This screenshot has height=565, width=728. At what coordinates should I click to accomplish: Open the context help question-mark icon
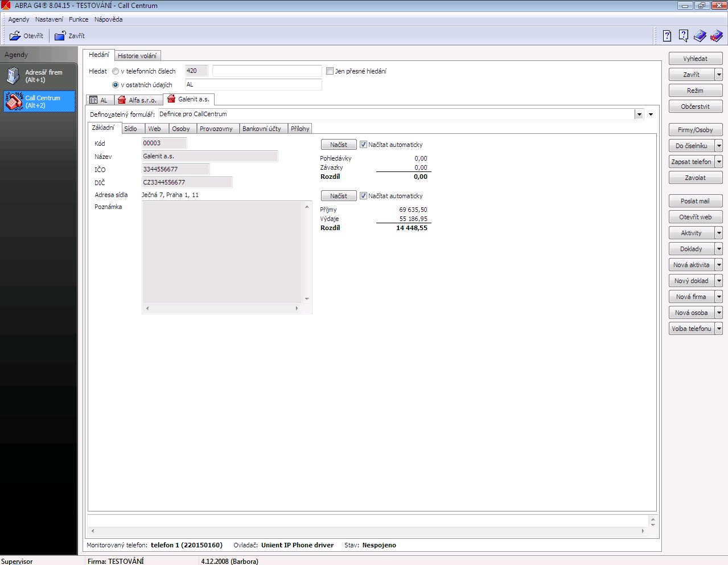[x=684, y=36]
